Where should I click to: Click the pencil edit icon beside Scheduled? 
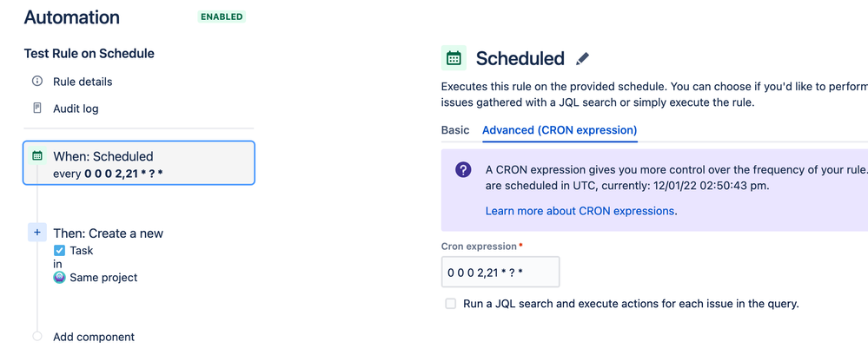click(582, 58)
